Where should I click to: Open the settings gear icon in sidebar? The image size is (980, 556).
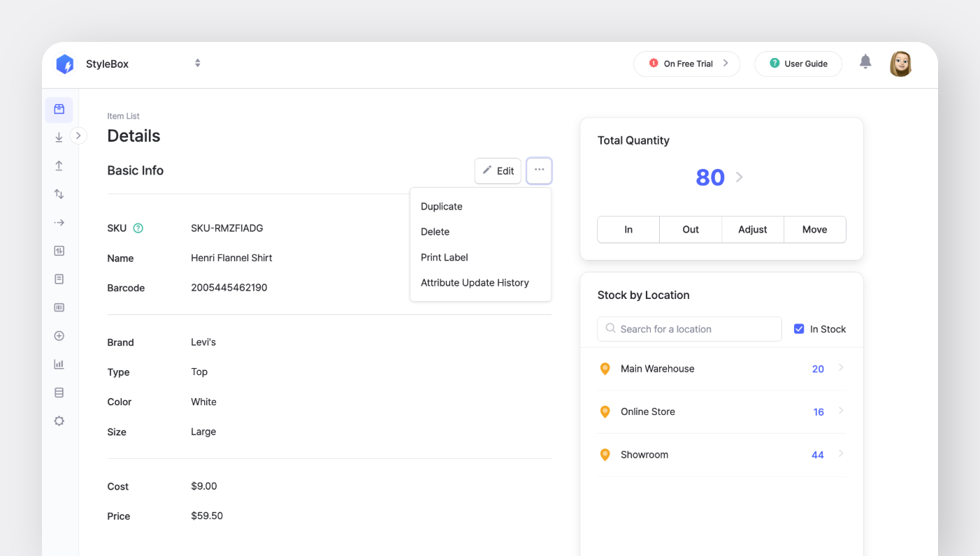pyautogui.click(x=59, y=421)
